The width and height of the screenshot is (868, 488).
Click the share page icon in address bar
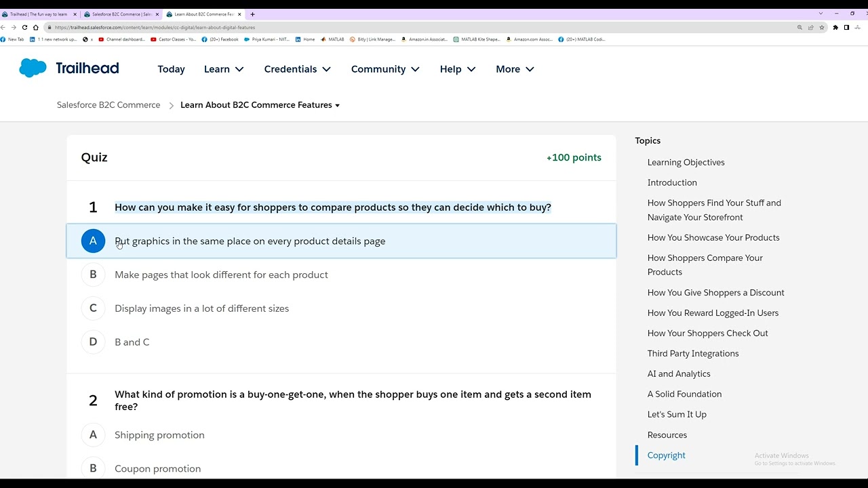click(x=810, y=27)
